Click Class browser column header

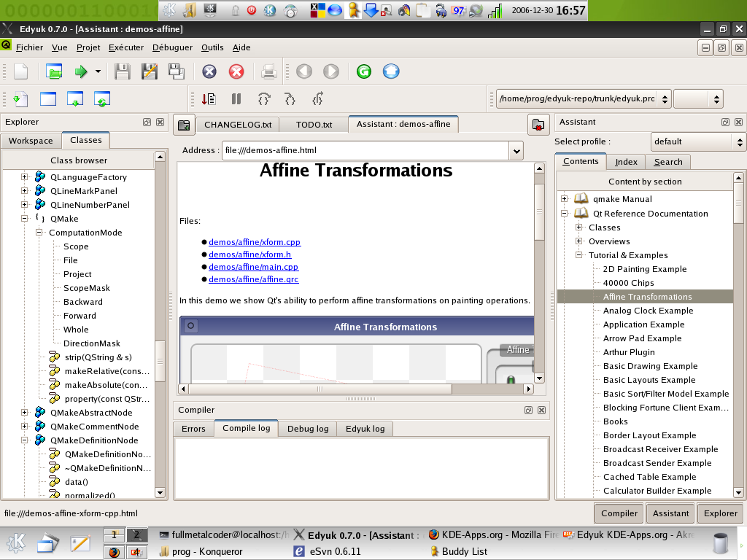point(79,160)
